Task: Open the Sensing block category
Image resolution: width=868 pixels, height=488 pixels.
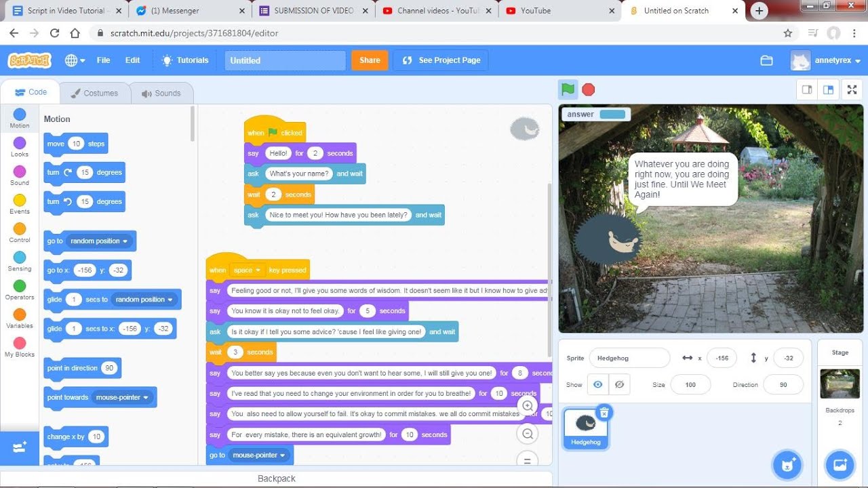Action: 20,262
